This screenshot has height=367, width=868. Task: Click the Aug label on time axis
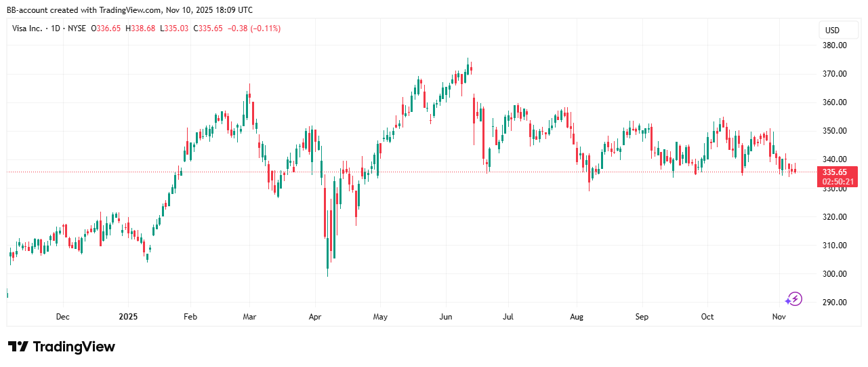pyautogui.click(x=576, y=317)
